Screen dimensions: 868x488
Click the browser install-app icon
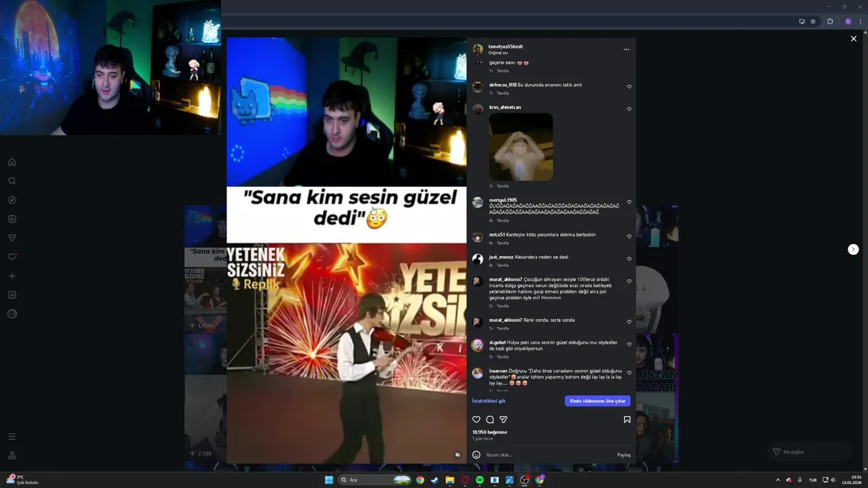click(802, 21)
